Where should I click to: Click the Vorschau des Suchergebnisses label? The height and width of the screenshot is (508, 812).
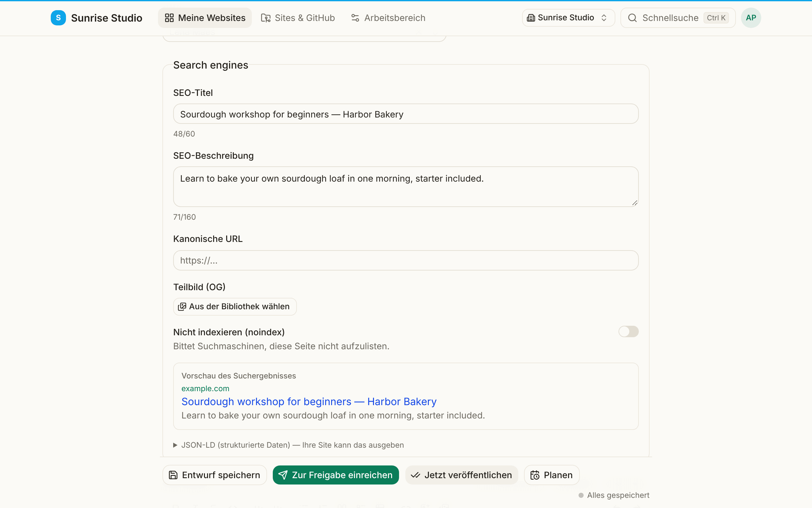pyautogui.click(x=239, y=376)
